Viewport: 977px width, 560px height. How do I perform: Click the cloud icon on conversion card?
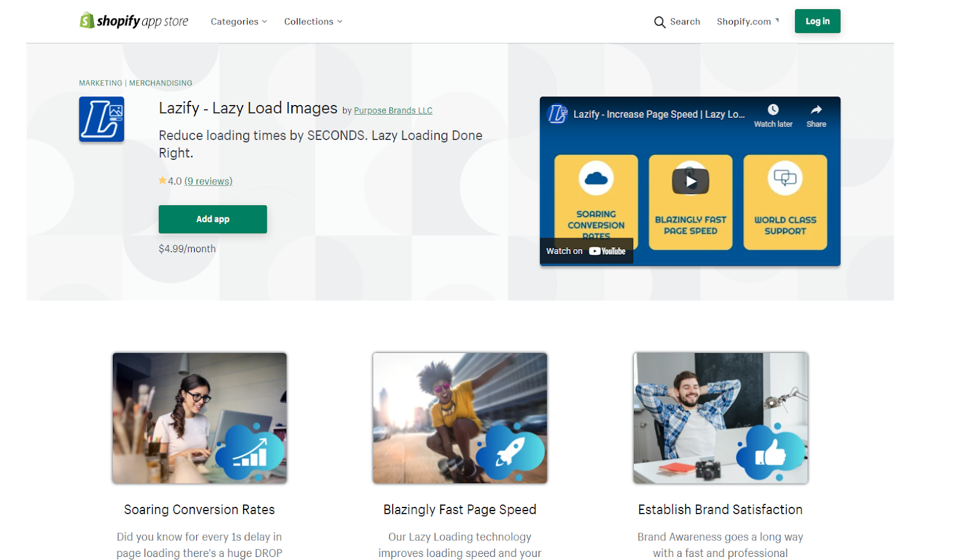point(596,178)
